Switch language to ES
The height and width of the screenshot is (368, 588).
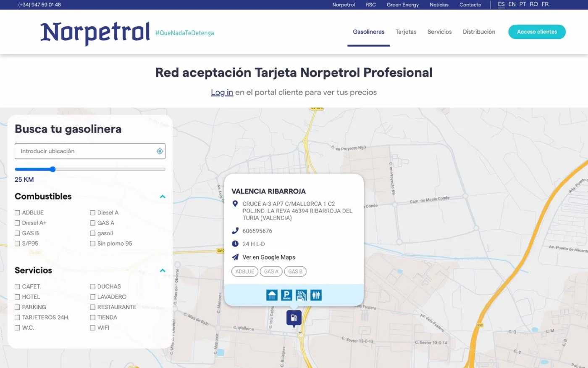[501, 4]
